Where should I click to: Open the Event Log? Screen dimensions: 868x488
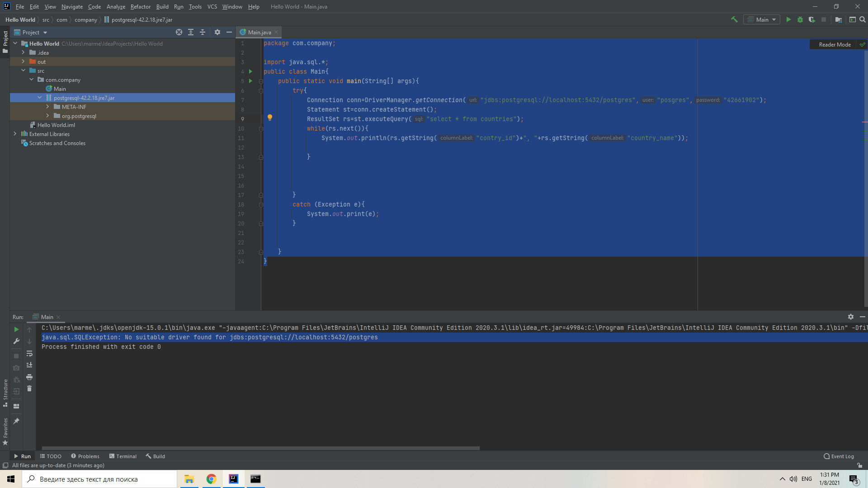[x=839, y=456]
